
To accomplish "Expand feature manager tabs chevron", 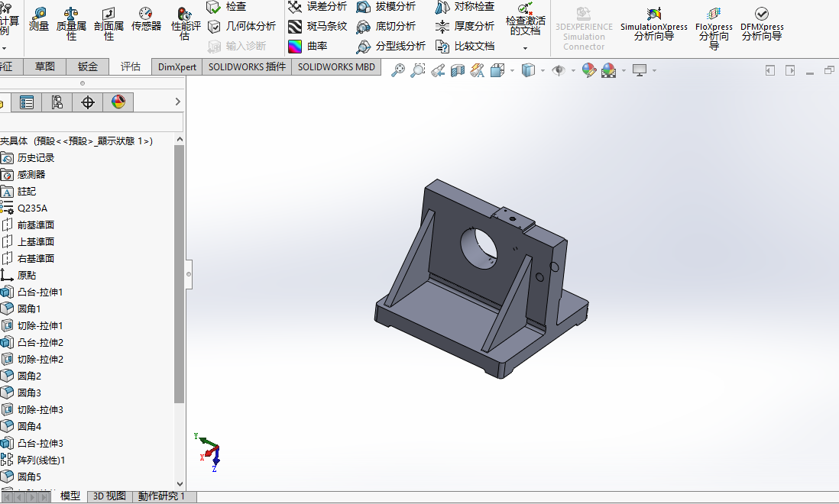I will pyautogui.click(x=178, y=102).
